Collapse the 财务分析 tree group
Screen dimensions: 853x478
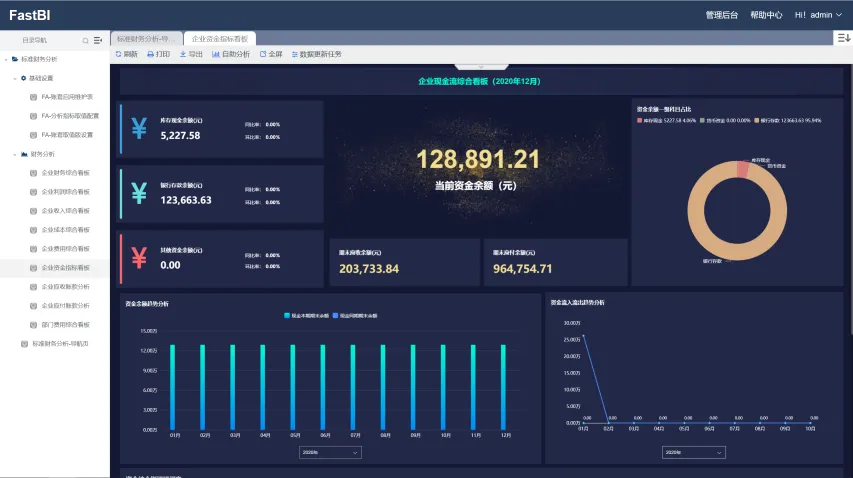point(15,154)
